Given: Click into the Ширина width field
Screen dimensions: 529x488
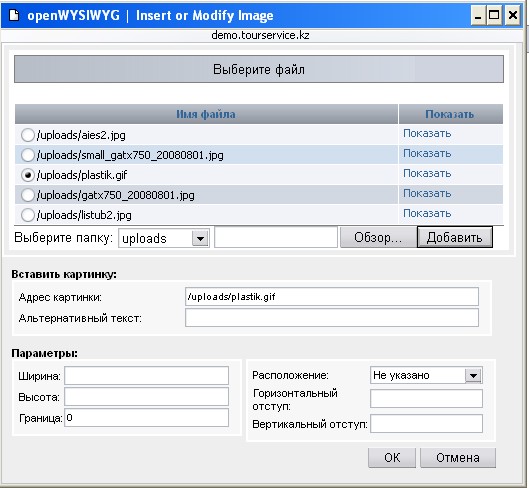Looking at the screenshot, I should pos(146,376).
